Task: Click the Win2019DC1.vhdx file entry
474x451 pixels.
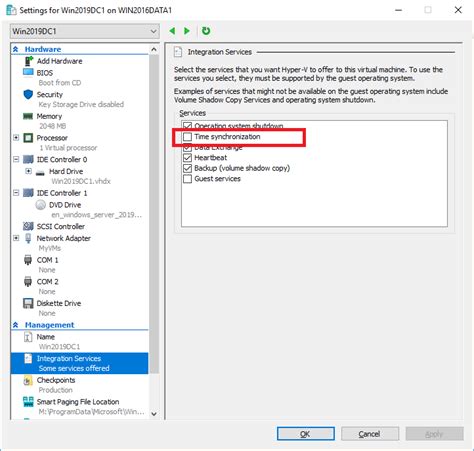Action: [81, 181]
